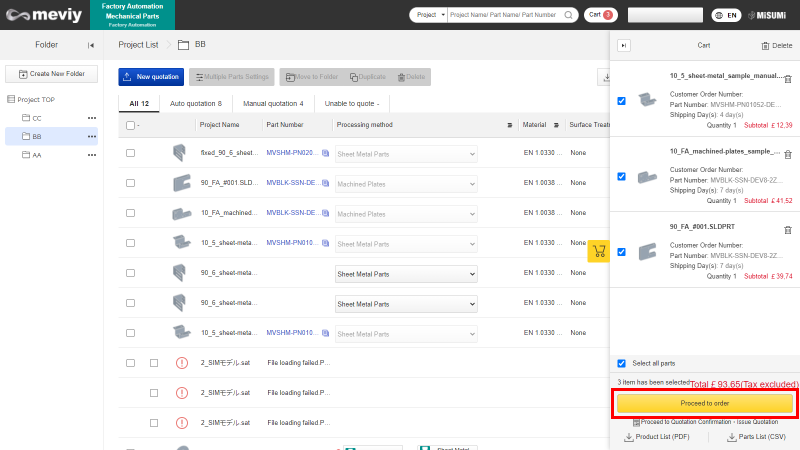
Task: Toggle Select all parts checkbox
Action: click(622, 363)
